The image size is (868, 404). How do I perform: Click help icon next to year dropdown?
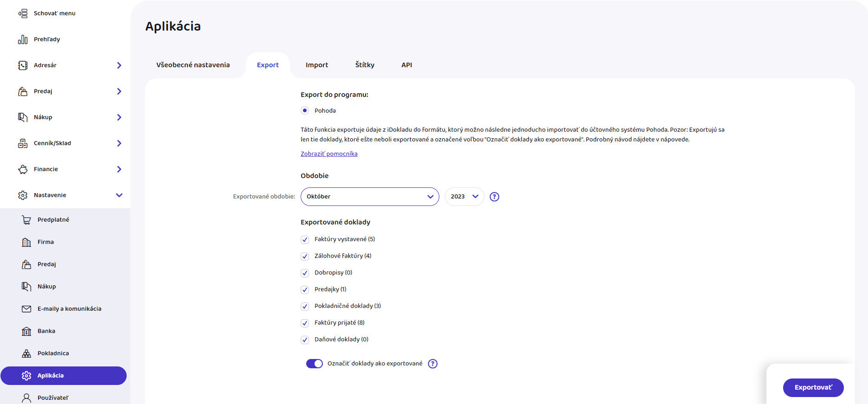(495, 197)
